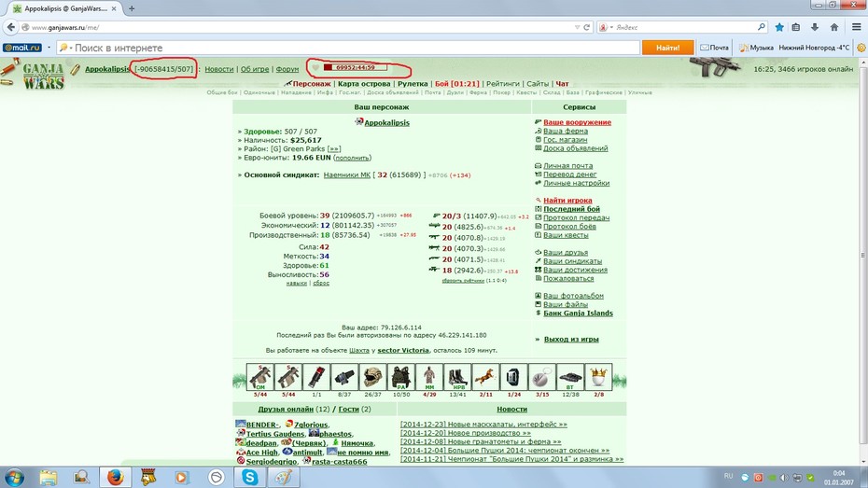Click the Музыка button in mail.ru toolbar
868x488 pixels.
756,49
